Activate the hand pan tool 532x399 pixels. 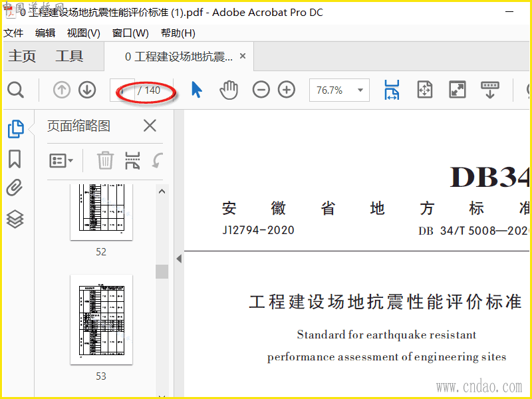tap(229, 90)
